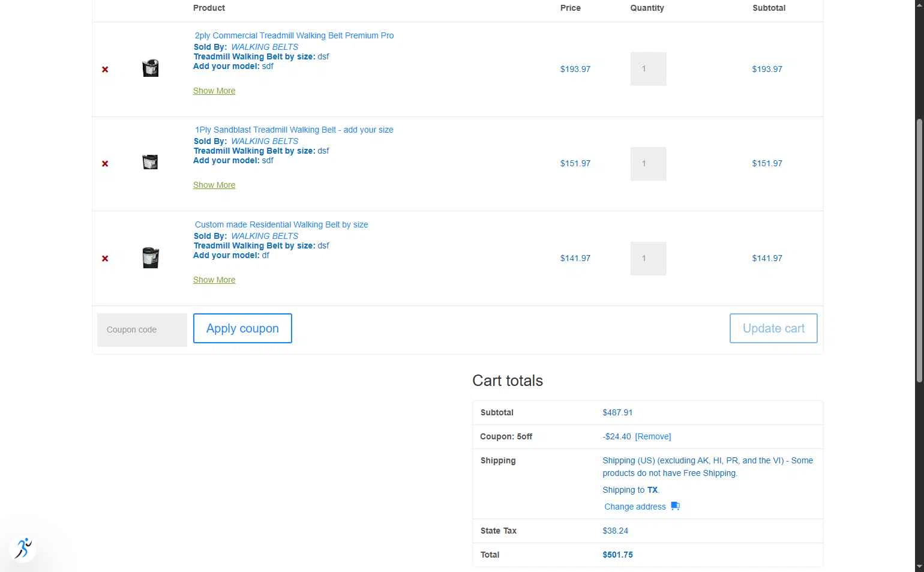Click the page vertical scrollbar thumb

[x=919, y=251]
